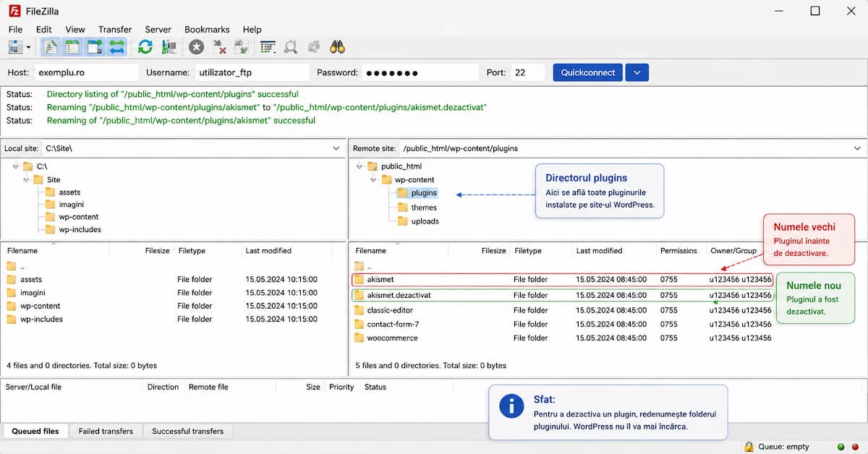
Task: Switch to the Failed transfers tab
Action: (106, 431)
